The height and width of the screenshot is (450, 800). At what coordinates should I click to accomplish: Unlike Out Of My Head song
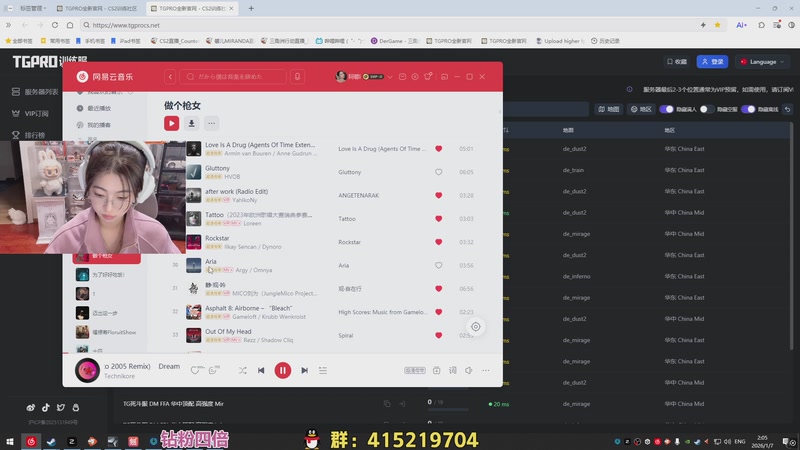tap(438, 335)
